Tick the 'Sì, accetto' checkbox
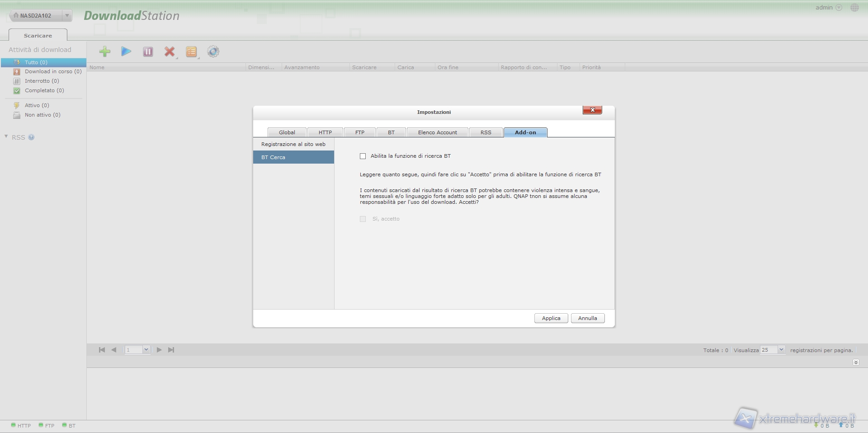Screen dimensions: 868x433 363,219
